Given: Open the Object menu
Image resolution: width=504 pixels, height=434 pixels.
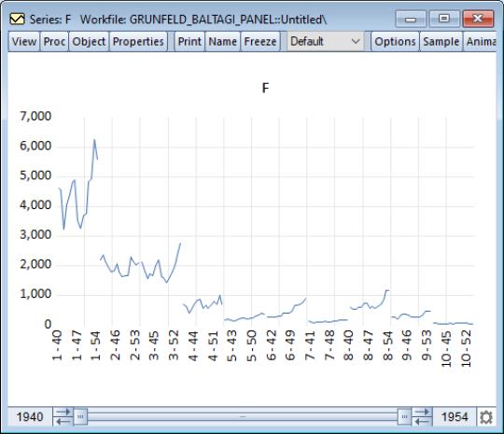Looking at the screenshot, I should 89,41.
